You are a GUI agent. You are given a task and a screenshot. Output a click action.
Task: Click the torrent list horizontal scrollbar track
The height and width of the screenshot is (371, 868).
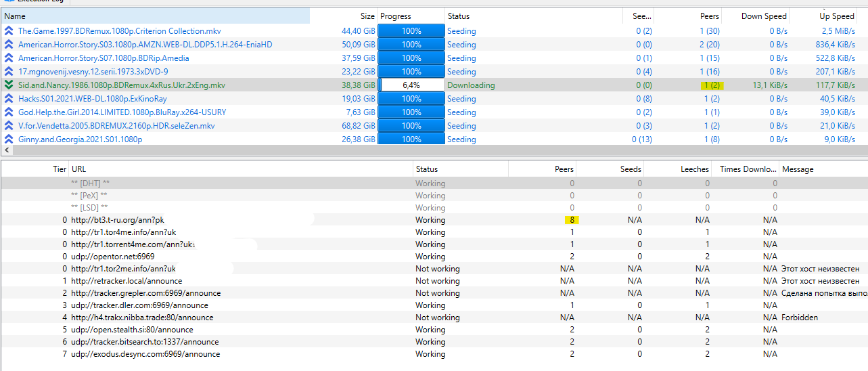pyautogui.click(x=438, y=151)
